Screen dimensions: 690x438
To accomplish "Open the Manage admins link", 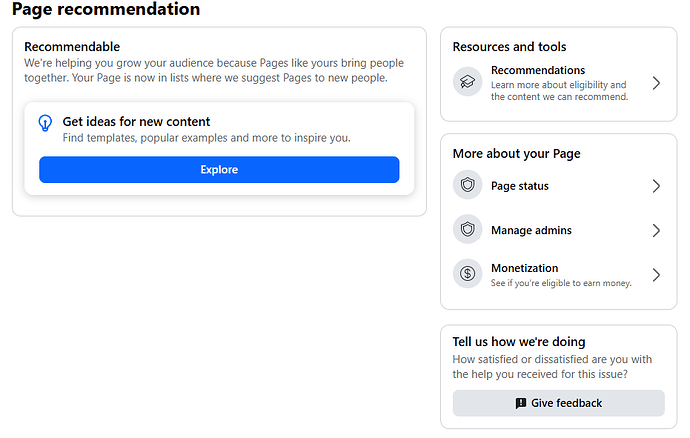I will pos(558,230).
